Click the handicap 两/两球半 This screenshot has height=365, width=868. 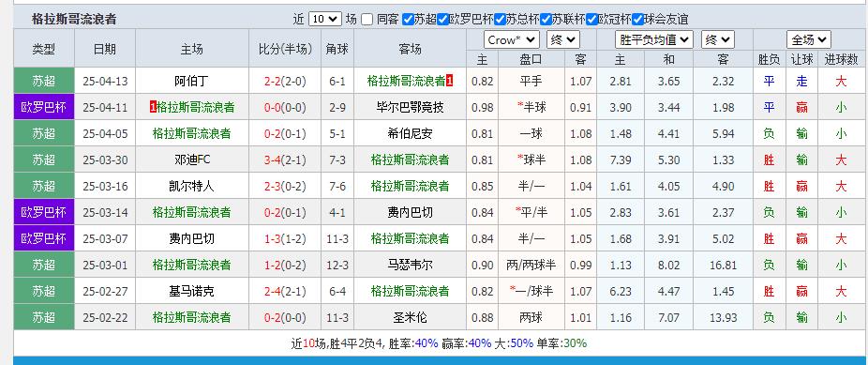pyautogui.click(x=531, y=266)
